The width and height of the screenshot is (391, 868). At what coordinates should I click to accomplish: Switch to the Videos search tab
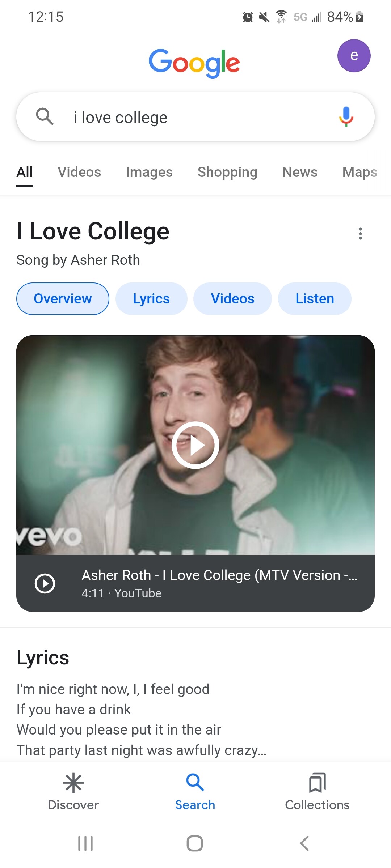(x=79, y=172)
